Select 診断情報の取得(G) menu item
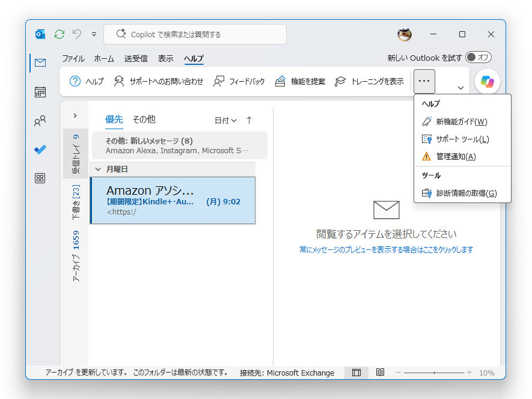532x399 pixels. click(462, 193)
